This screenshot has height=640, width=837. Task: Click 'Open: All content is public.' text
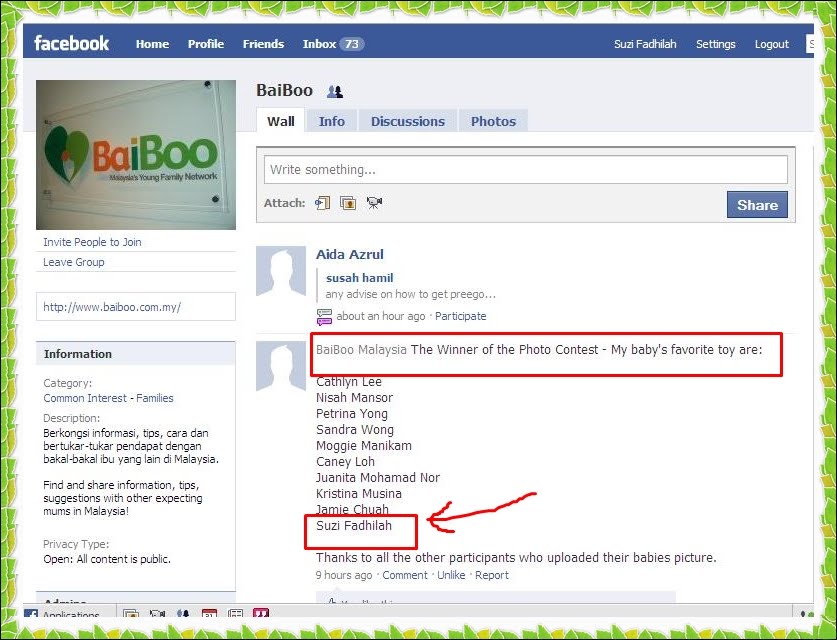(107, 559)
